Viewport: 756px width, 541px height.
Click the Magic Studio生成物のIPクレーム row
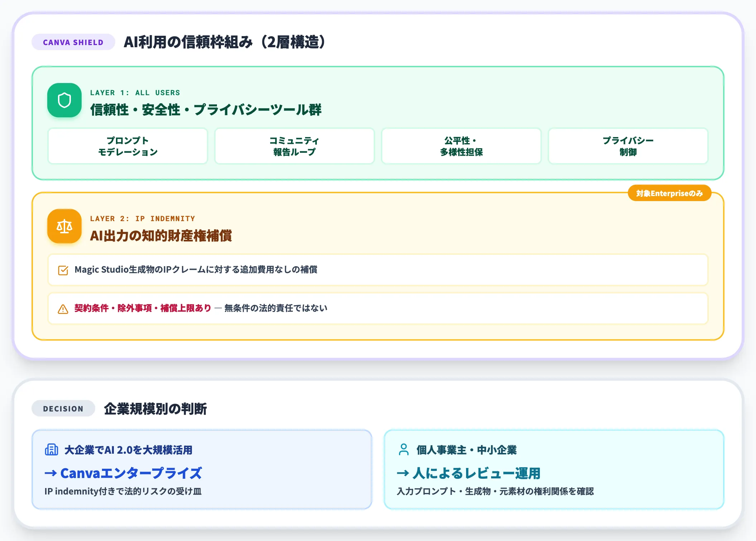point(378,270)
